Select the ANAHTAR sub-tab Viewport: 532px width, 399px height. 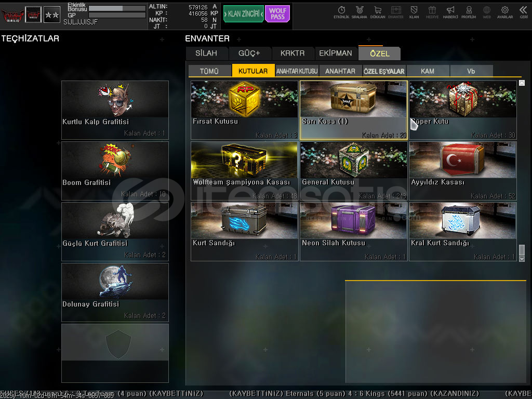pyautogui.click(x=340, y=71)
